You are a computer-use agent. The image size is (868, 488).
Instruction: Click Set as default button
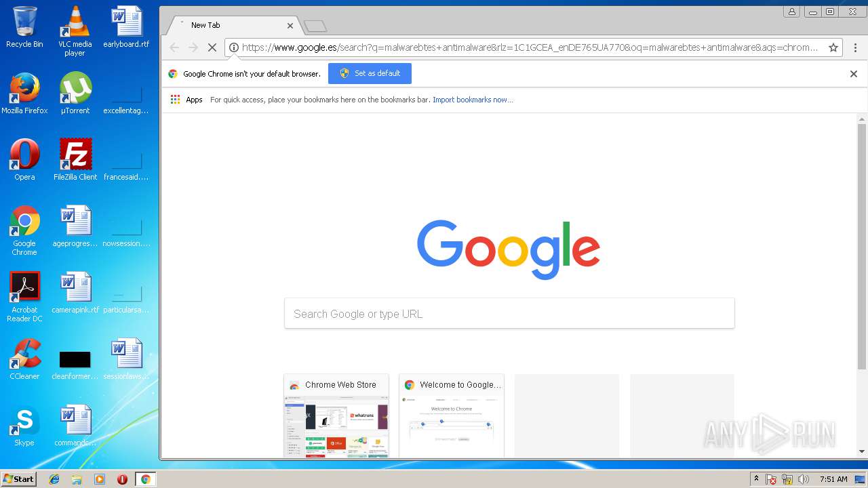tap(370, 73)
